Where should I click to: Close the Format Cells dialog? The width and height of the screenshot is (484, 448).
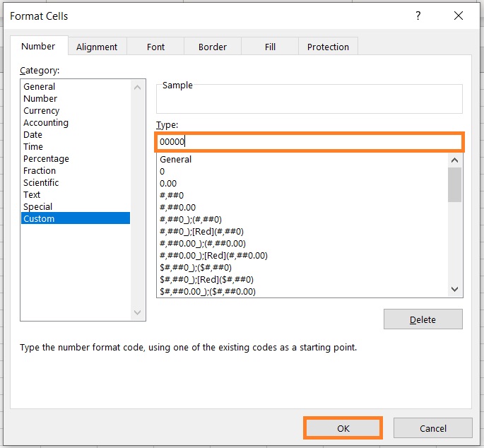click(x=459, y=16)
